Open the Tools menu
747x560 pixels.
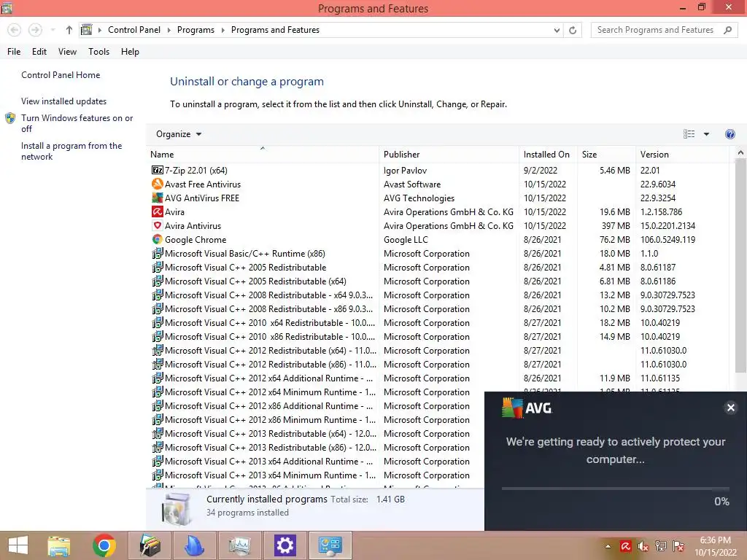pyautogui.click(x=98, y=52)
